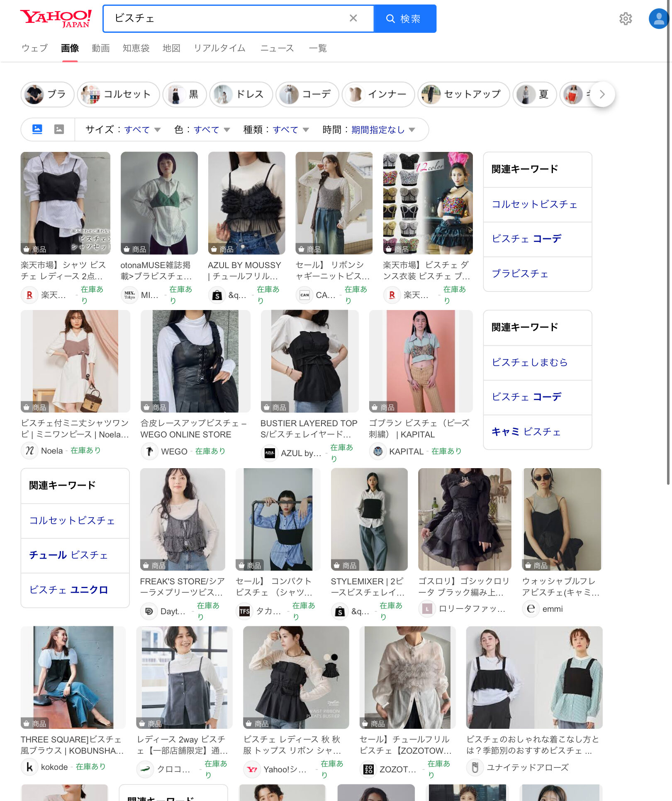Screen dimensions: 672x801
Task: Click the &q store icon under AZUL BY MOUSSY tulle result
Action: pos(217,295)
